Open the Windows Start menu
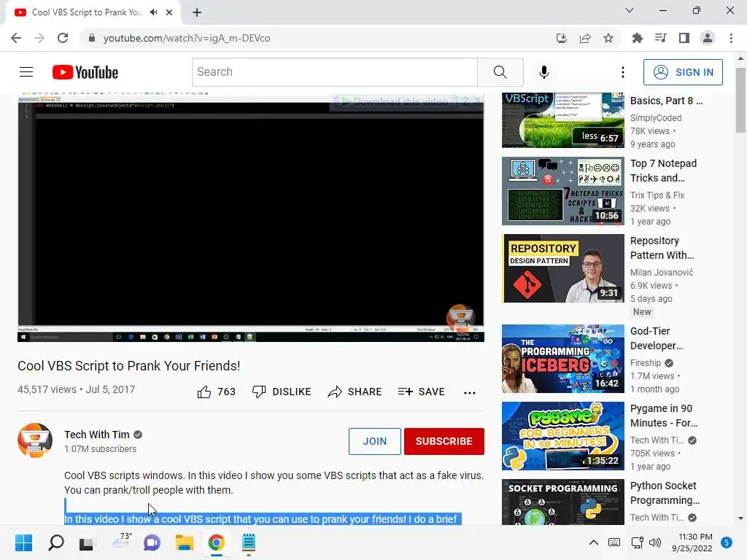 click(x=24, y=542)
